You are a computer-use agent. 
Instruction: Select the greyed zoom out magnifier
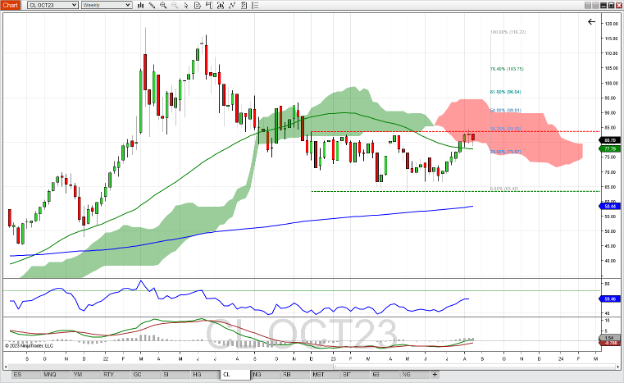(175, 5)
